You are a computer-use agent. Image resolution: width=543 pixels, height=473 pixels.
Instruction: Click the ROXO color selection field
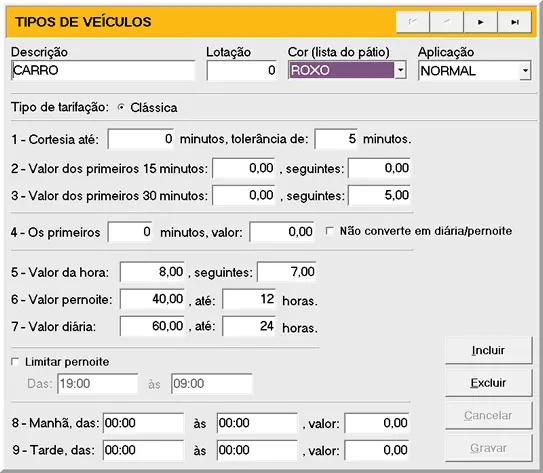[341, 70]
